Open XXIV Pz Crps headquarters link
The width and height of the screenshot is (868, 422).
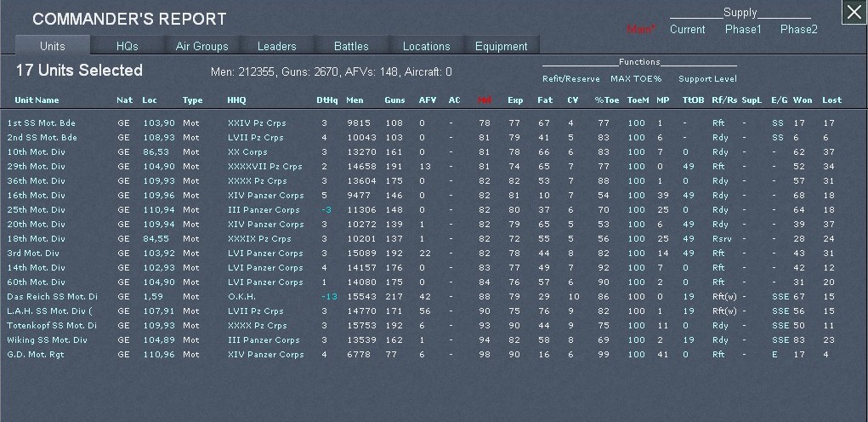point(256,123)
